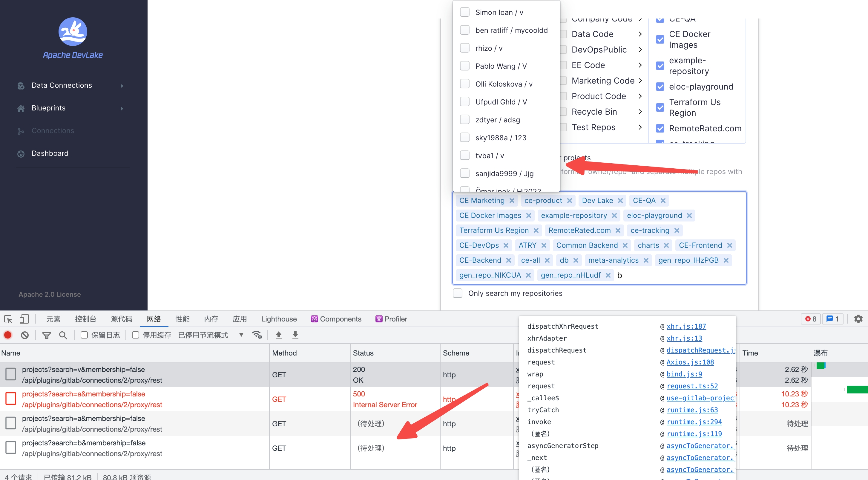The image size is (868, 480).
Task: Switch to the Lighthouse tab
Action: [x=279, y=319]
